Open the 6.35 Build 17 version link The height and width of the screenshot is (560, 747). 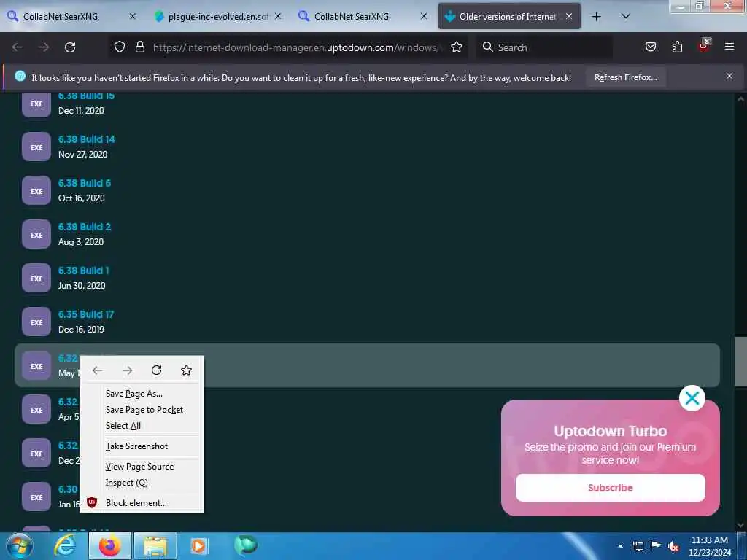(86, 315)
